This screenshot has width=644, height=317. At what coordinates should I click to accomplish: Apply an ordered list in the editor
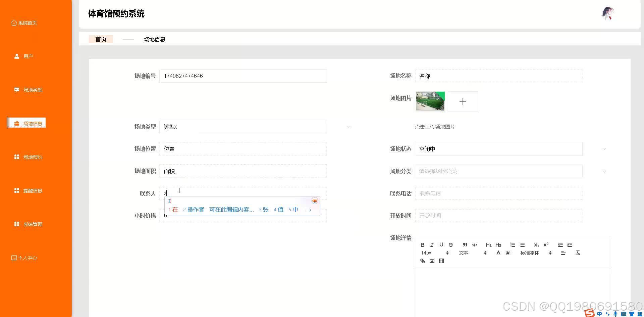click(x=513, y=245)
